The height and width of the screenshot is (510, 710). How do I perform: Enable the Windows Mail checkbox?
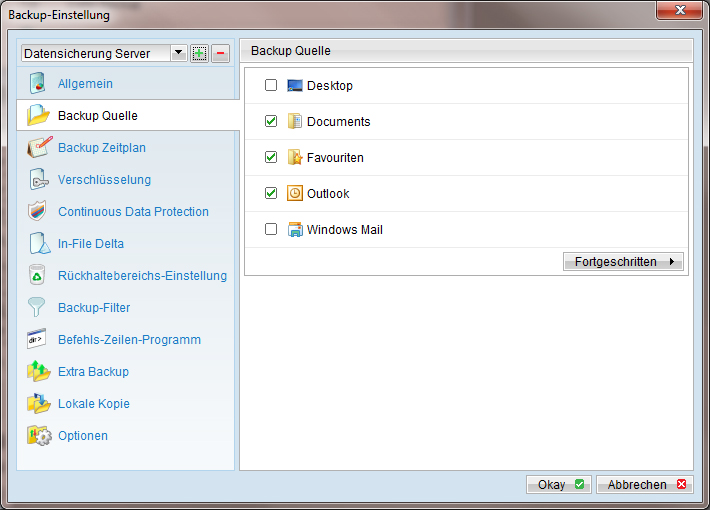click(271, 229)
